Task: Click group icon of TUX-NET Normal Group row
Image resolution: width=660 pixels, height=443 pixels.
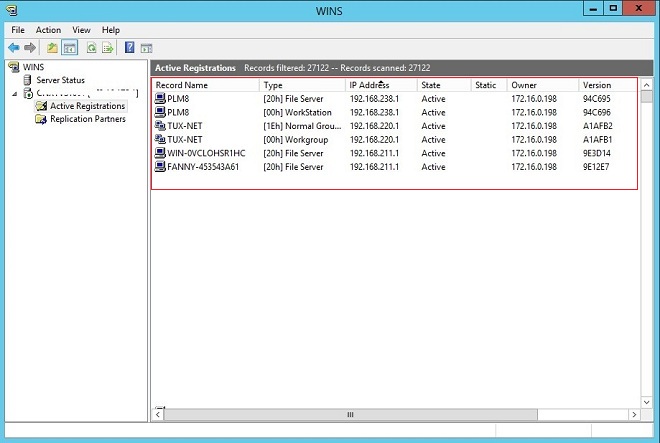Action: click(160, 125)
